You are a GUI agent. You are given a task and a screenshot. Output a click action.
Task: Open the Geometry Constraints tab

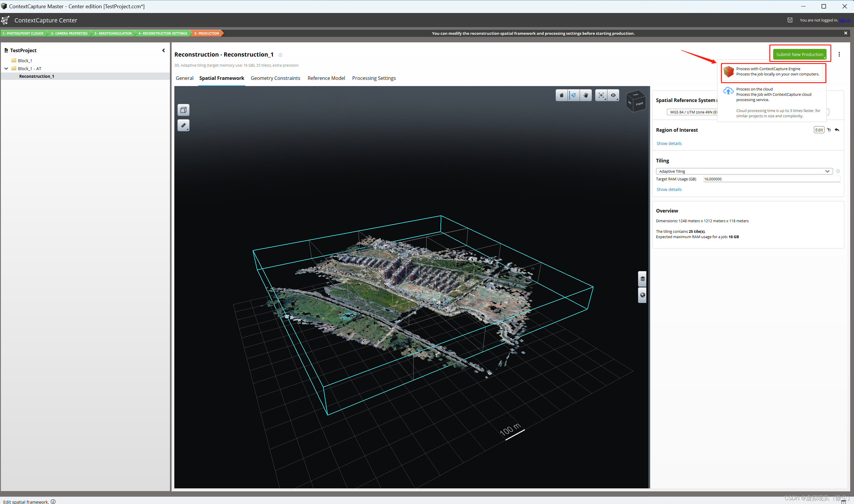point(275,78)
